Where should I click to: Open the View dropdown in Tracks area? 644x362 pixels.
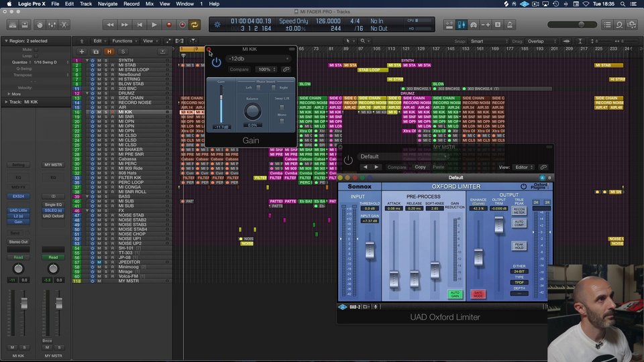coord(150,41)
